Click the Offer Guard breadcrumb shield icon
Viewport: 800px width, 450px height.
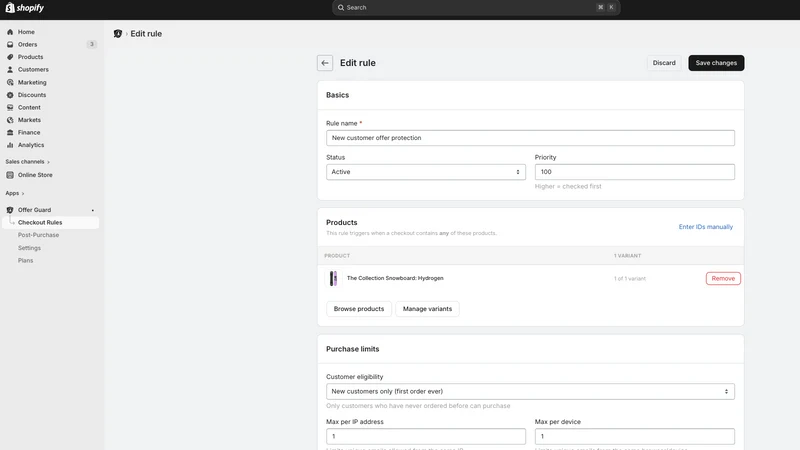click(x=118, y=34)
